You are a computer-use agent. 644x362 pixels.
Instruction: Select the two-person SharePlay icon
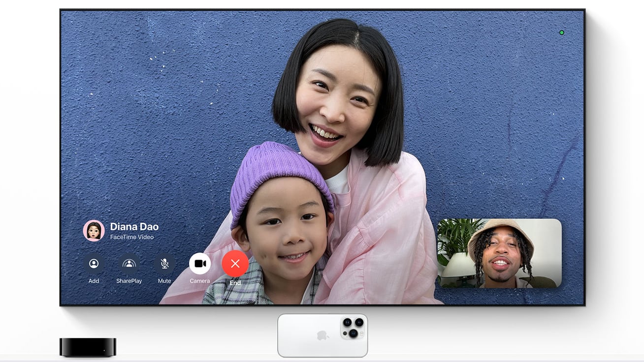tap(129, 264)
